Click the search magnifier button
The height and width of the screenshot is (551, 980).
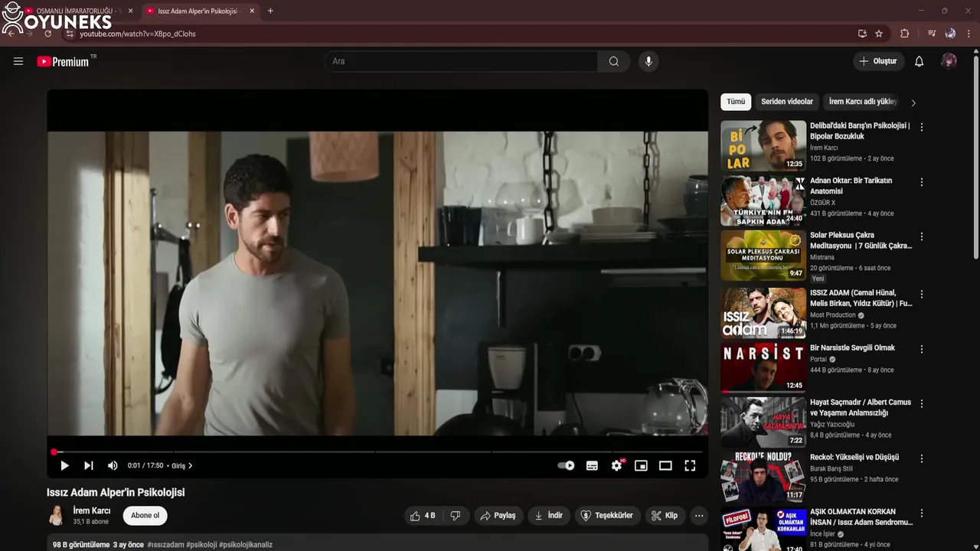click(x=614, y=61)
